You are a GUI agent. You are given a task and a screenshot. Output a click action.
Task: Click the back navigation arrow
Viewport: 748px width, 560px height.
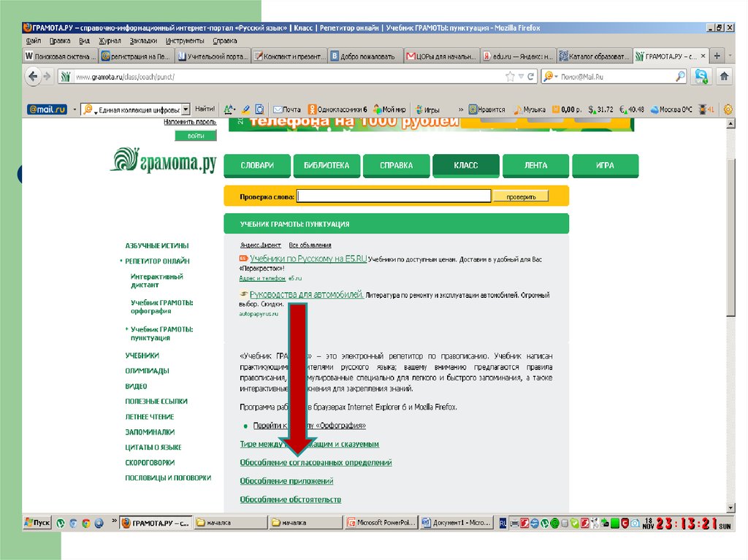coord(33,76)
